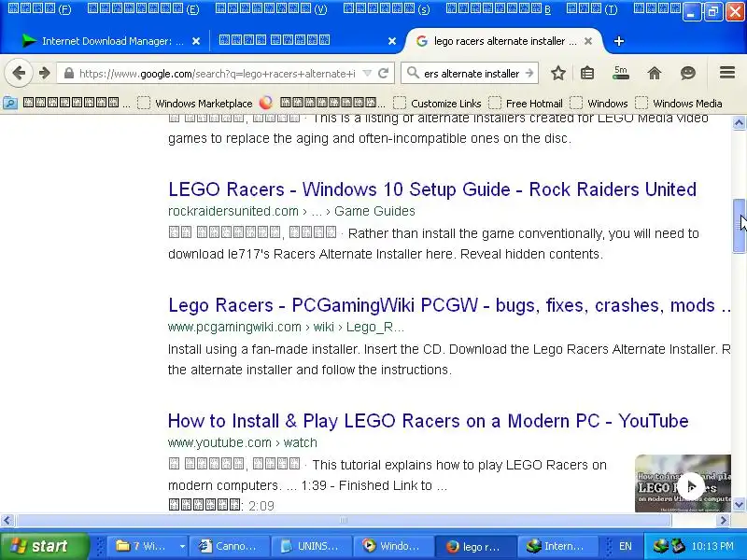
Task: Open the menu ending with (F)
Action: click(39, 9)
